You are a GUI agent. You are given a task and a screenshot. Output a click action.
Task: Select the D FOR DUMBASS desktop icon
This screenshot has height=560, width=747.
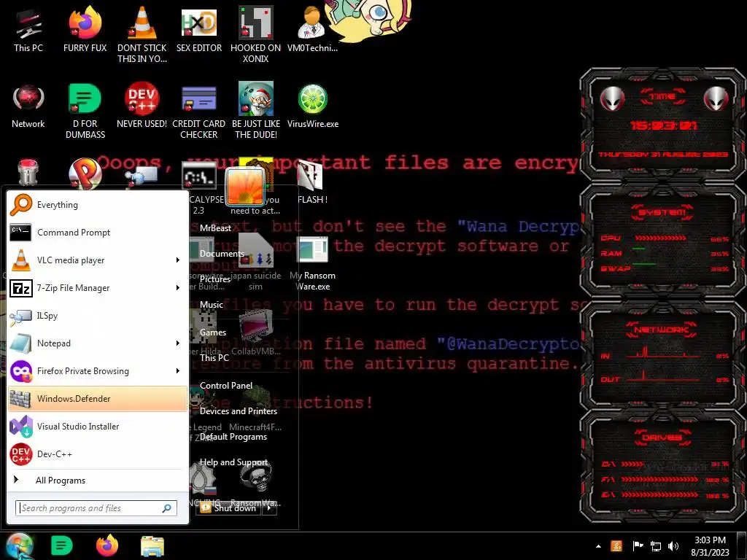point(85,111)
